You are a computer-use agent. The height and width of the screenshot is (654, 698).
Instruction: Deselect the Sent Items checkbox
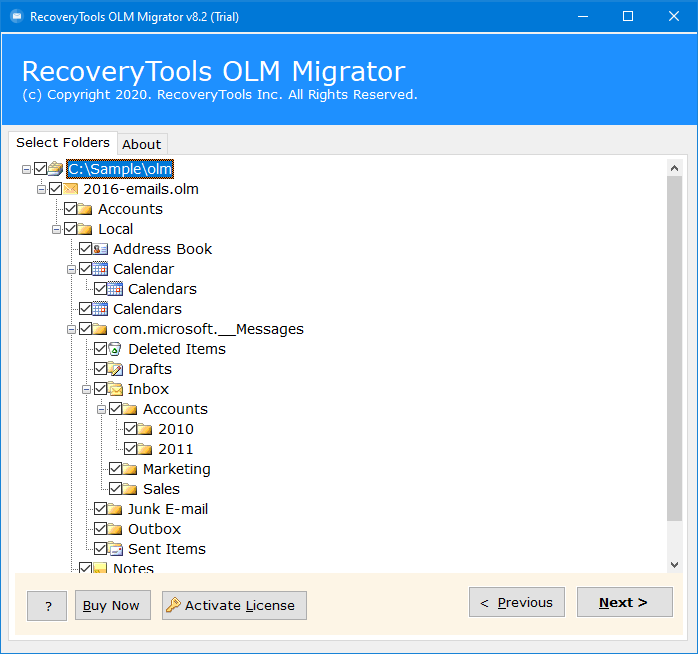click(101, 549)
